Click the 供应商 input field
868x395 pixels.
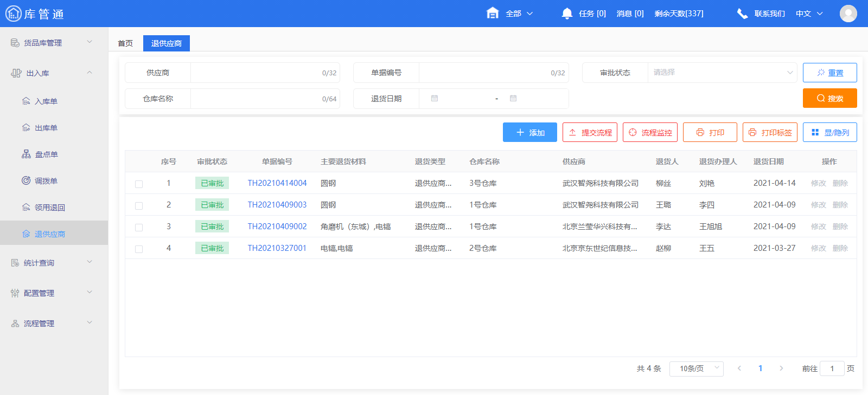point(255,73)
